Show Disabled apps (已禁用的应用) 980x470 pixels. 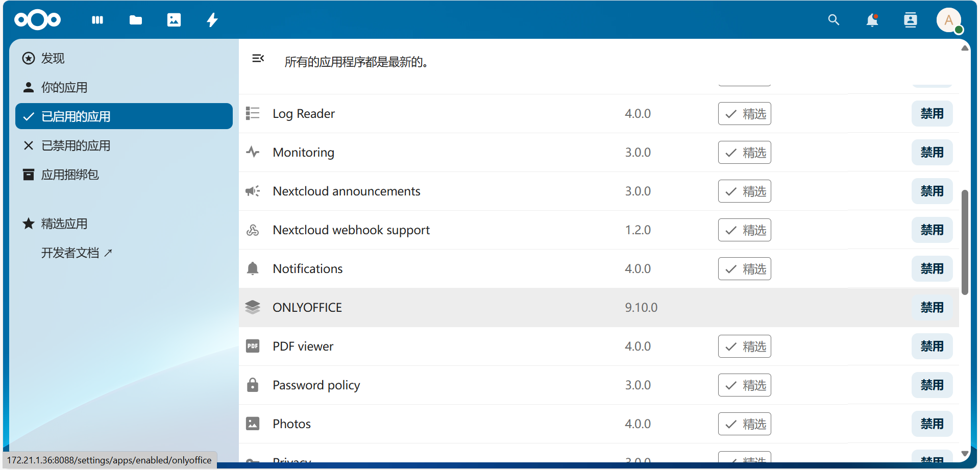[124, 145]
